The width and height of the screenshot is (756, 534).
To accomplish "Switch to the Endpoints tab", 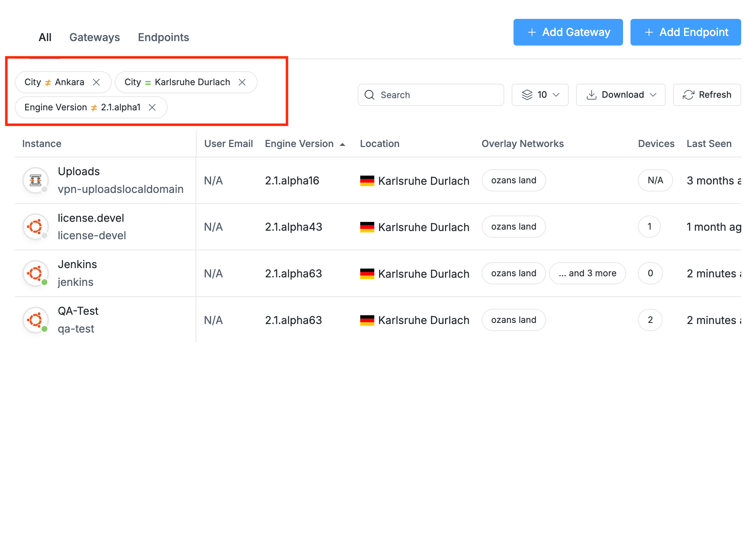I will point(163,37).
